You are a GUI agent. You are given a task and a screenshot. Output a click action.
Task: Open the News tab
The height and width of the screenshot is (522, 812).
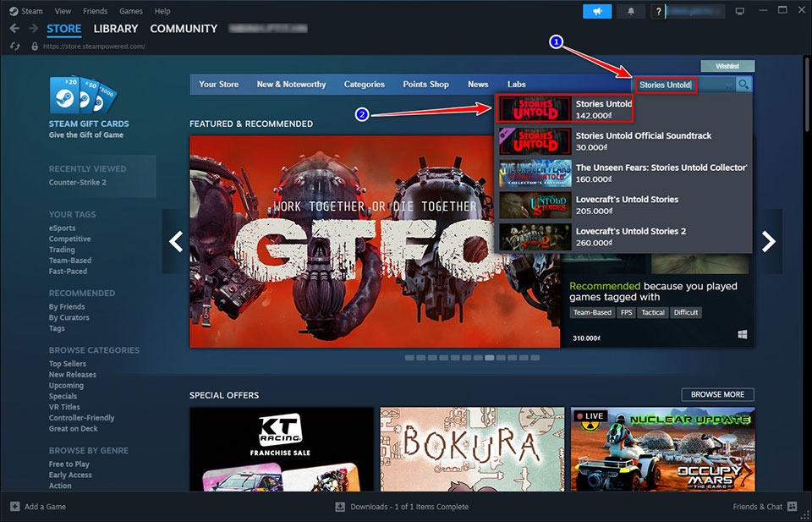click(x=478, y=85)
